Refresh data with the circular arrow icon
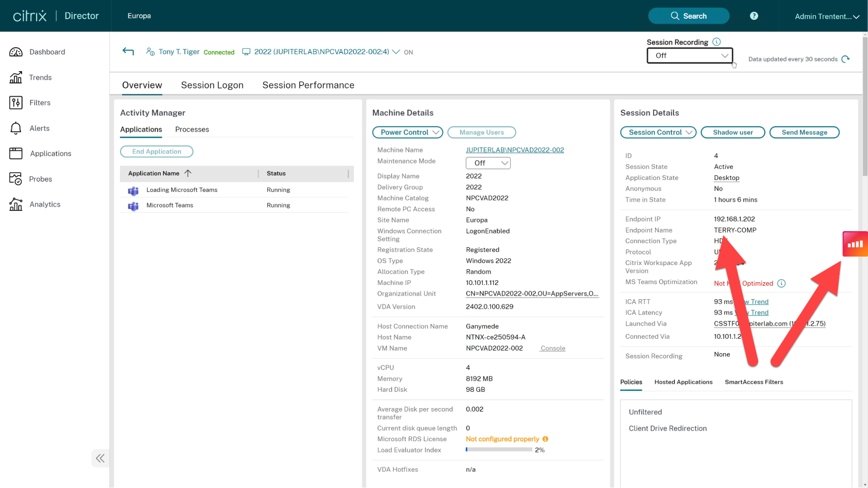The width and height of the screenshot is (868, 488). point(845,59)
